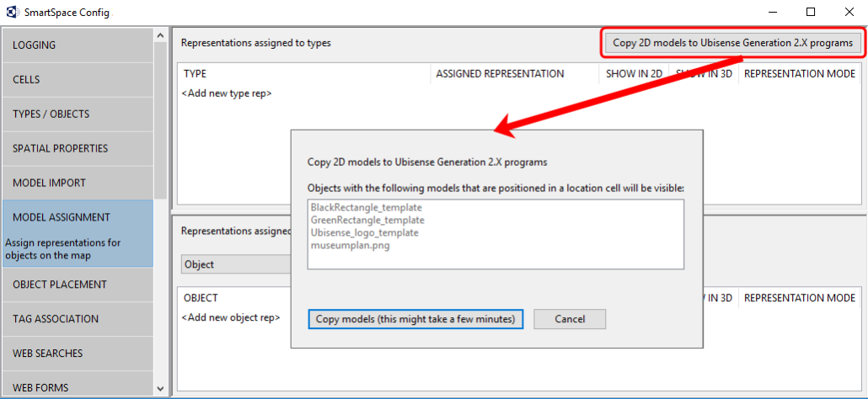Open WEB FORMS section
Image resolution: width=868 pixels, height=399 pixels.
coord(78,386)
